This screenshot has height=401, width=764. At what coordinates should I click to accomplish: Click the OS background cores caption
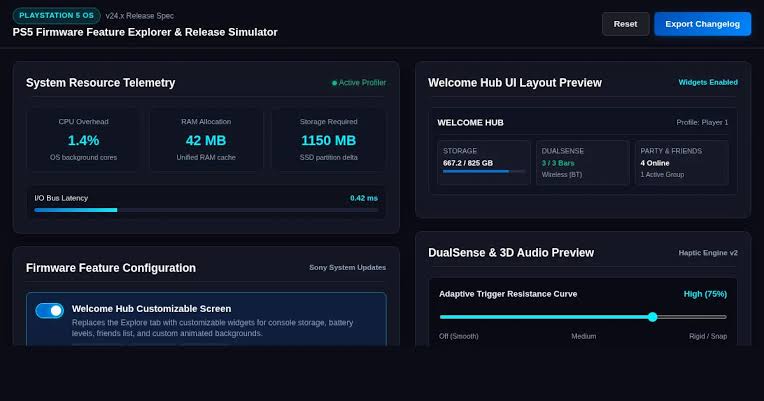click(x=83, y=157)
